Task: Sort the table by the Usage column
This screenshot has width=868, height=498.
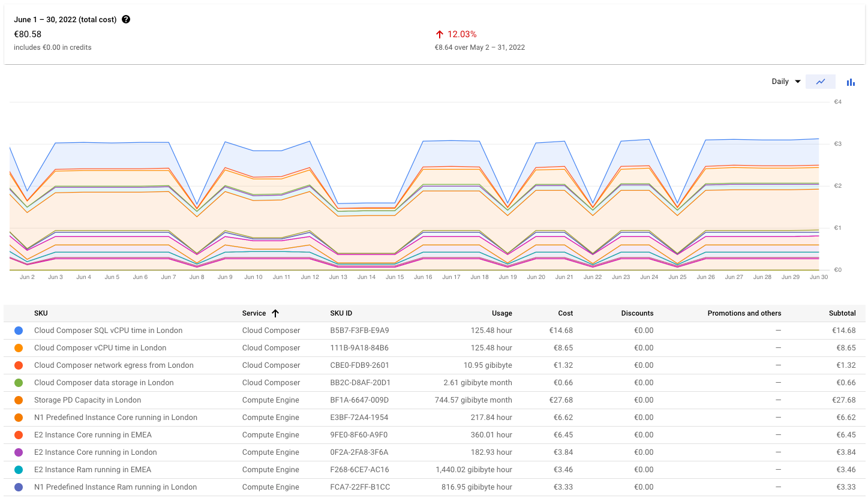Action: [x=501, y=313]
